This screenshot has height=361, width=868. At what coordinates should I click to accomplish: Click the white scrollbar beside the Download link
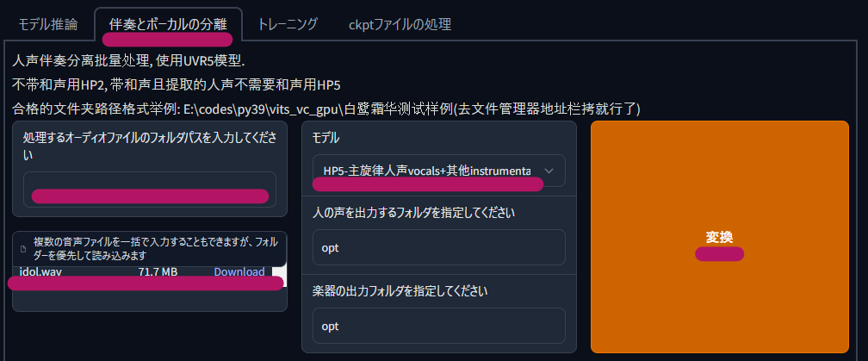coord(279,274)
